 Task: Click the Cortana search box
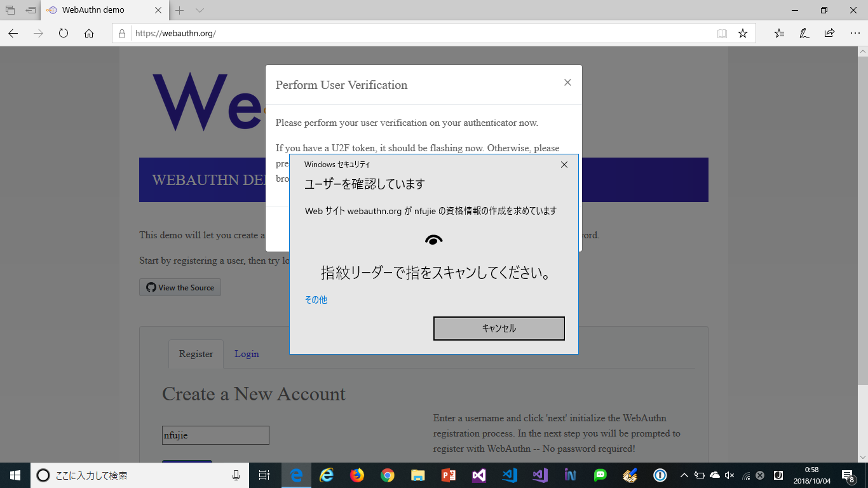140,475
